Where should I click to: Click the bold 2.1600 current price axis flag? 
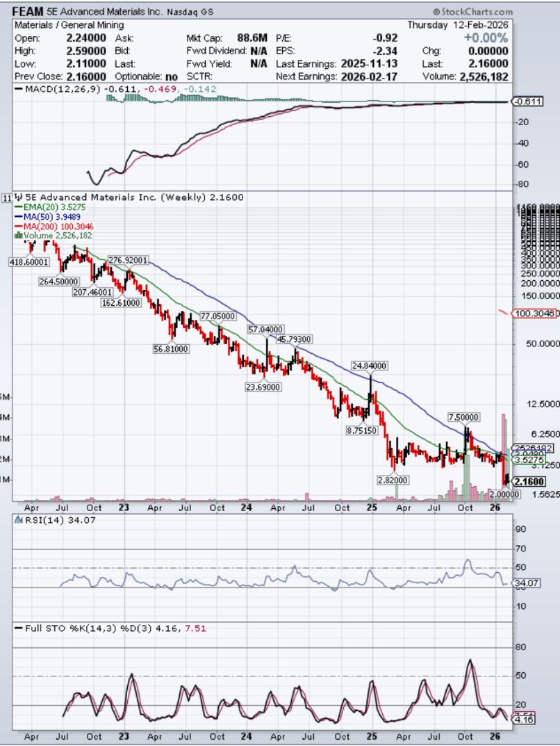(529, 482)
